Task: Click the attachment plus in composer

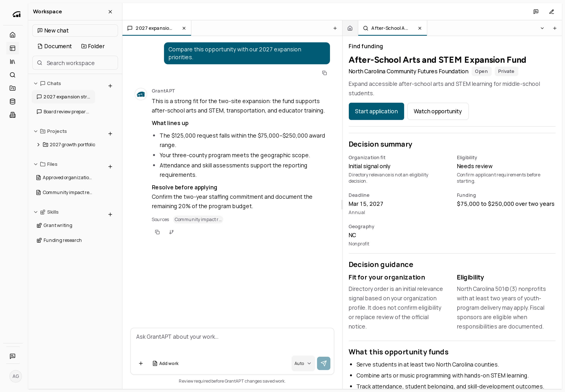Action: [x=141, y=363]
